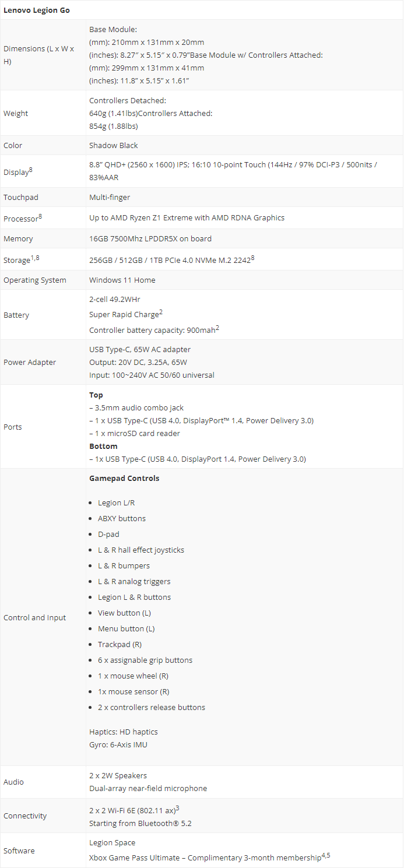Click the Bottom ports heading
Viewport: 404px width, 868px height.
[103, 446]
